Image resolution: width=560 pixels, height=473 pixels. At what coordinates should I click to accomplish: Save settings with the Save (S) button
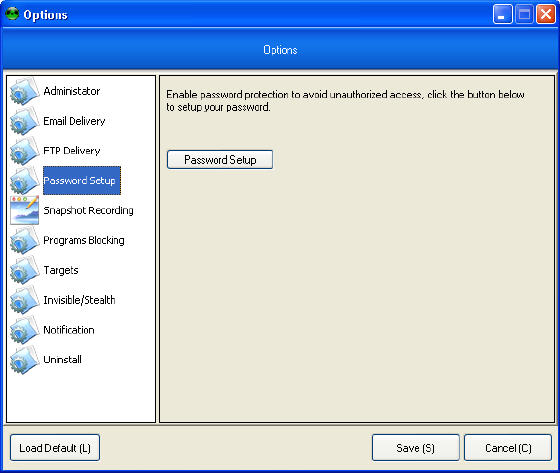pos(416,448)
